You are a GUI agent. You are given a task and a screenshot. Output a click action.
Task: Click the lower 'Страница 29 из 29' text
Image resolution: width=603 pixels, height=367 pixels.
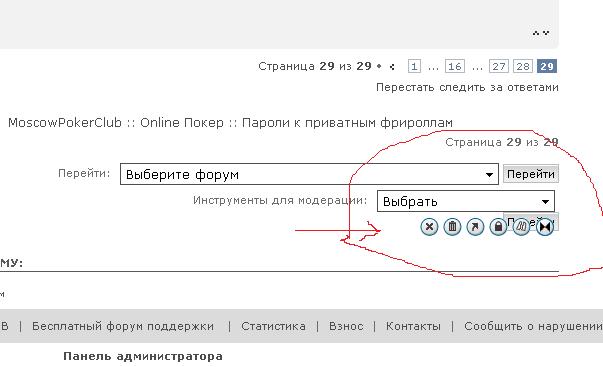502,142
